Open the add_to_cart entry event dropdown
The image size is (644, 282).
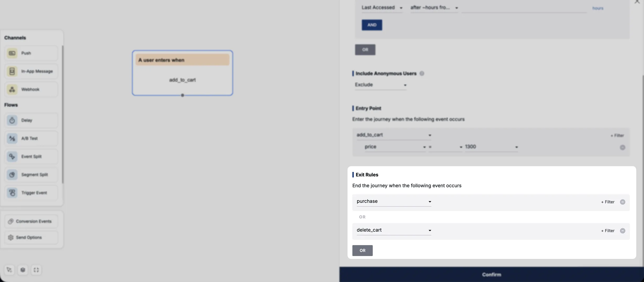394,135
